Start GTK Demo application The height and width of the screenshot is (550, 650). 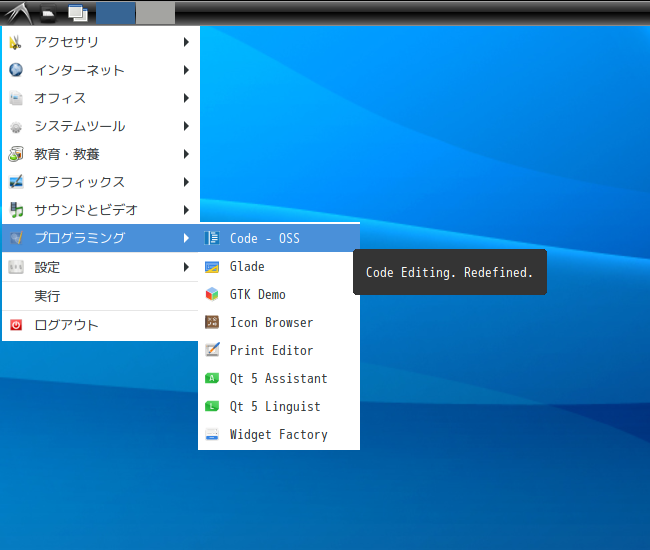pos(279,294)
